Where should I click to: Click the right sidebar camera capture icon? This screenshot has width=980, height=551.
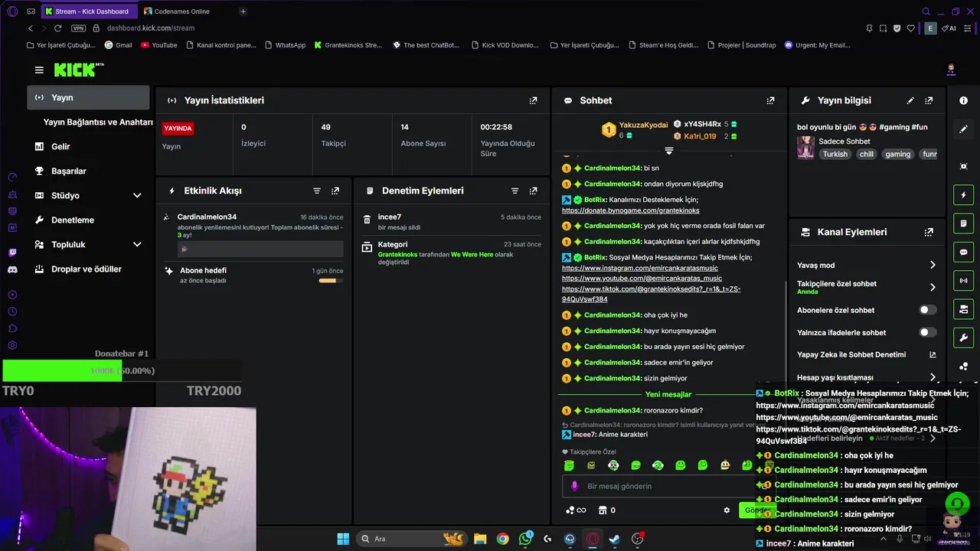pos(963,166)
